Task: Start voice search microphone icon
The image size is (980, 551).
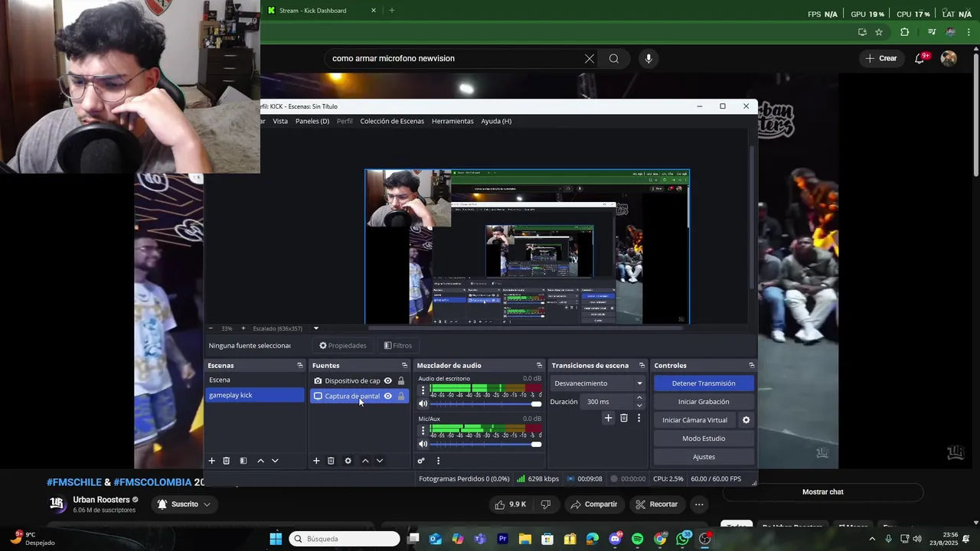Action: (648, 58)
